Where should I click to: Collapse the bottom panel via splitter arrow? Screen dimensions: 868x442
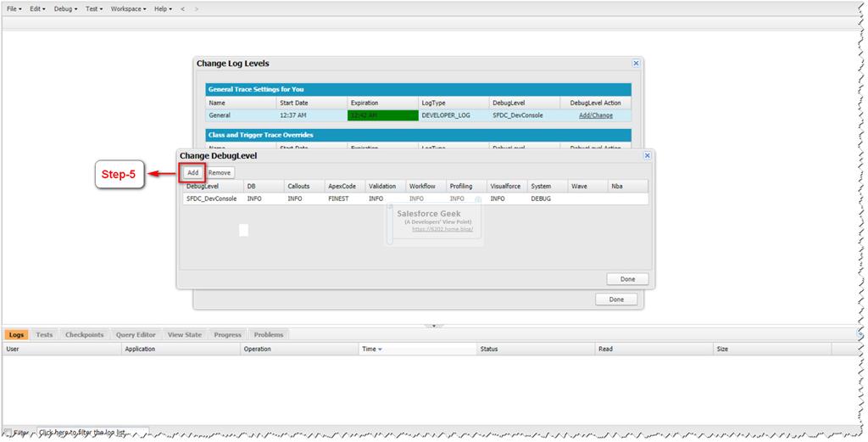tap(434, 326)
